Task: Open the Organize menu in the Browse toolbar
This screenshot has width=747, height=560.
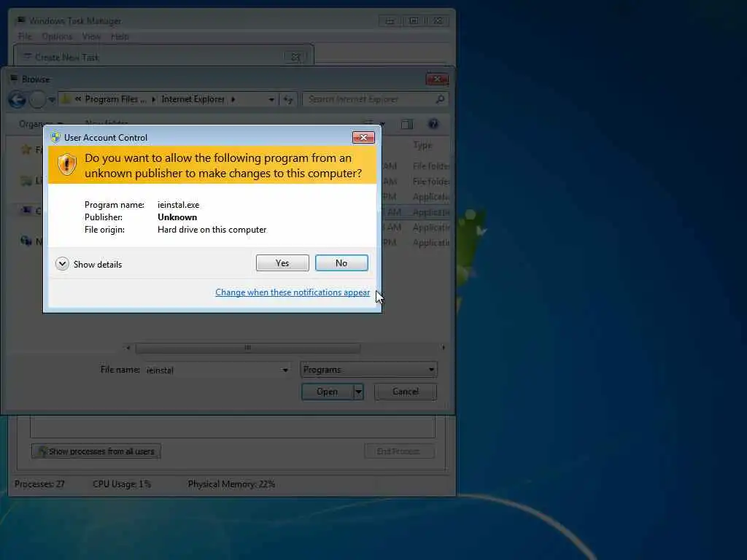Action: 41,124
